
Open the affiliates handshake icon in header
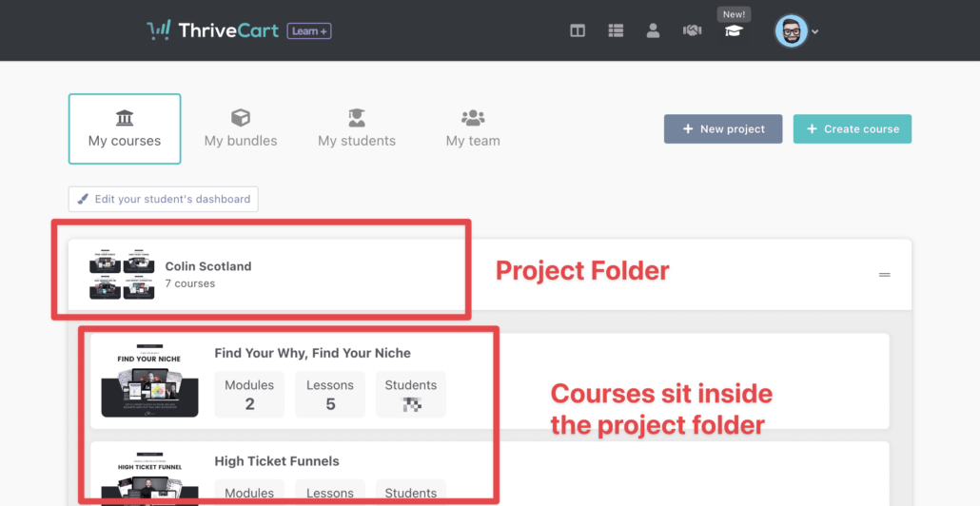click(x=692, y=30)
